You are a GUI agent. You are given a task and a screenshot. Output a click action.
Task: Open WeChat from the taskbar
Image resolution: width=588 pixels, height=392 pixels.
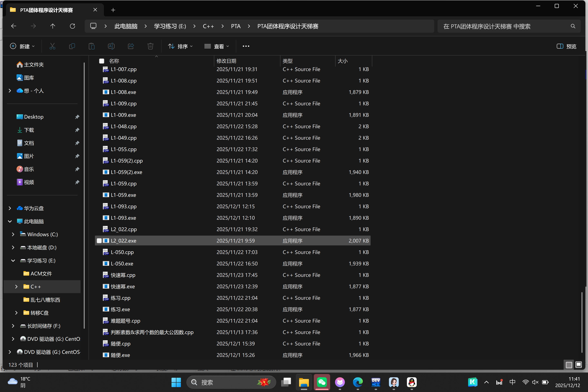pos(322,382)
